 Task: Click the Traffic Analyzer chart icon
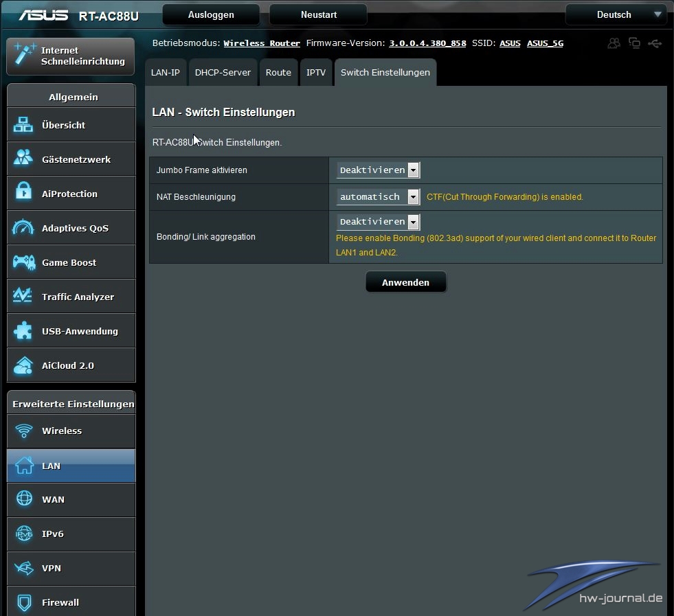pyautogui.click(x=23, y=295)
